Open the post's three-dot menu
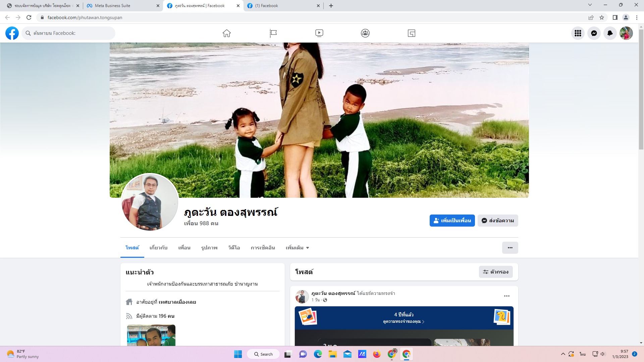Screen dimensions: 644x362 [x=507, y=296]
